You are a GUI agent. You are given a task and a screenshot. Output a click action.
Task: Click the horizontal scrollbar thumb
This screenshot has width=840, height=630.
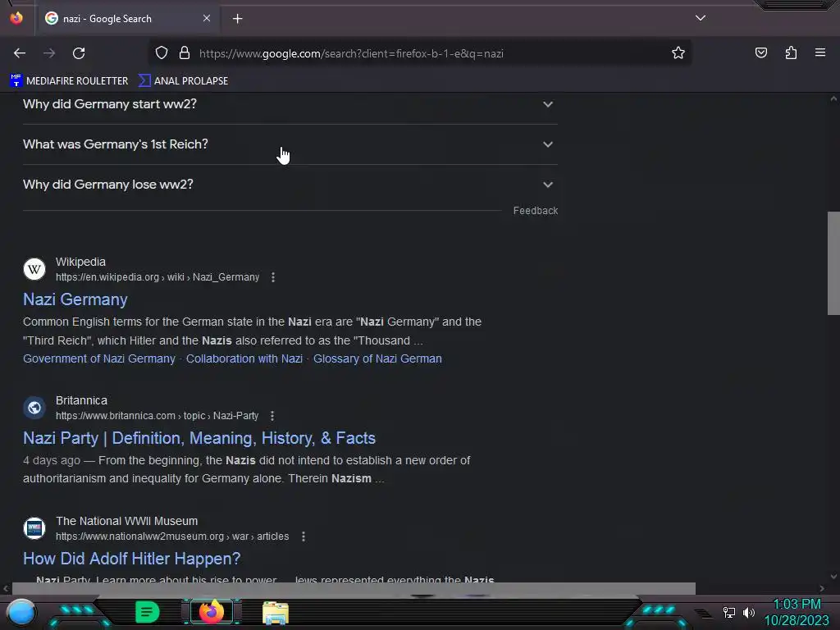[354, 588]
